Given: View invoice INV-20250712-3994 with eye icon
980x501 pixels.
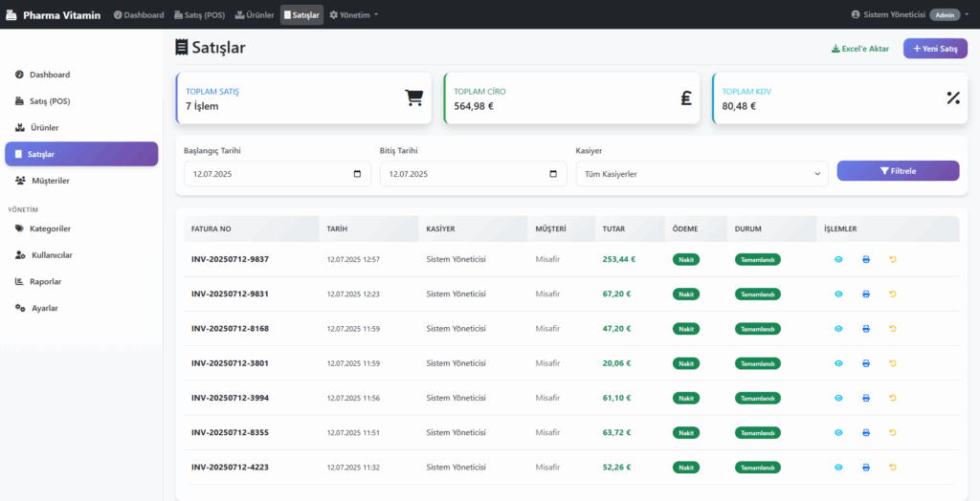Looking at the screenshot, I should [838, 398].
